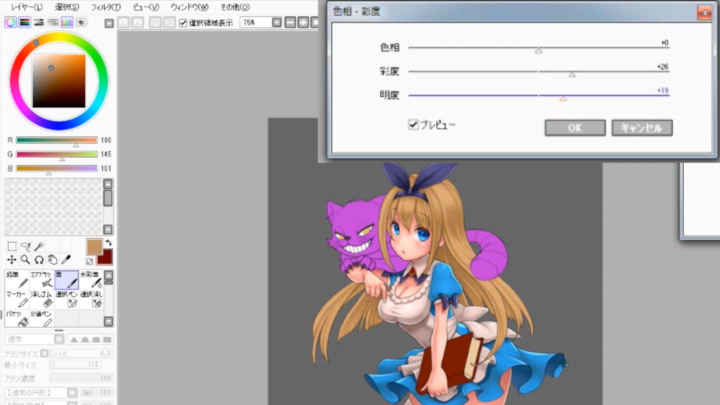Viewport: 720px width, 405px height.
Task: Open the レイヤー(L) menu
Action: 27,7
